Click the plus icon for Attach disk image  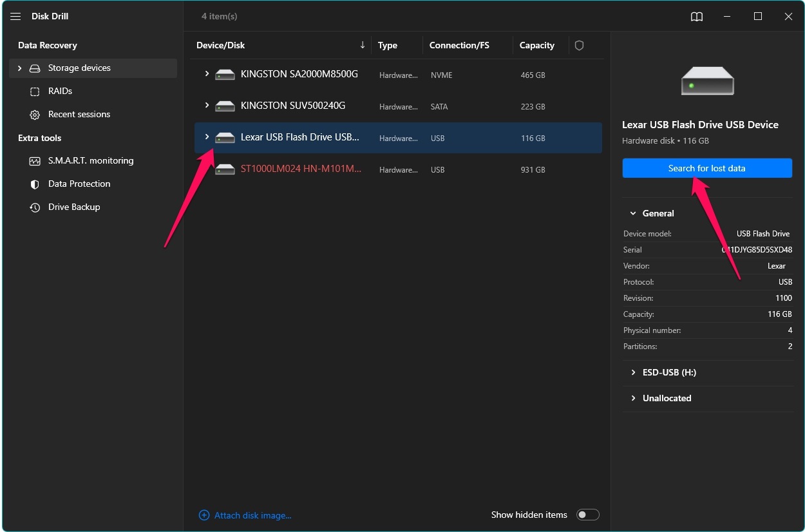(x=204, y=515)
